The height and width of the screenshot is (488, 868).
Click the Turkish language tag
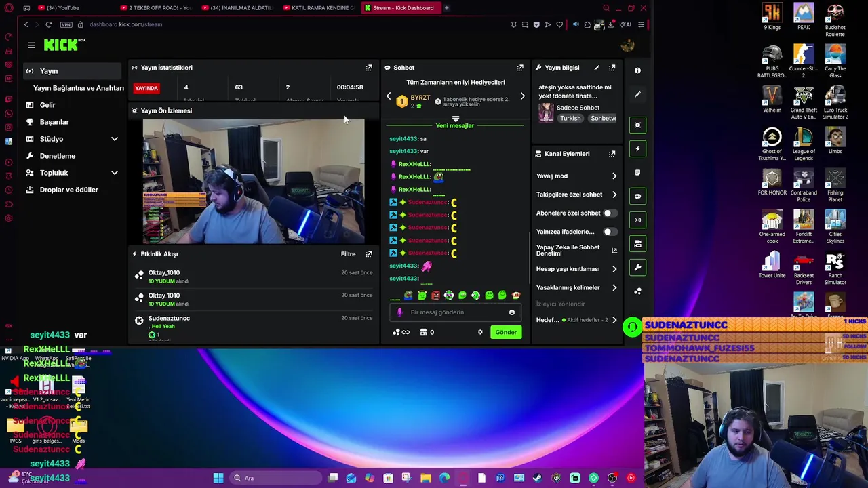point(570,118)
